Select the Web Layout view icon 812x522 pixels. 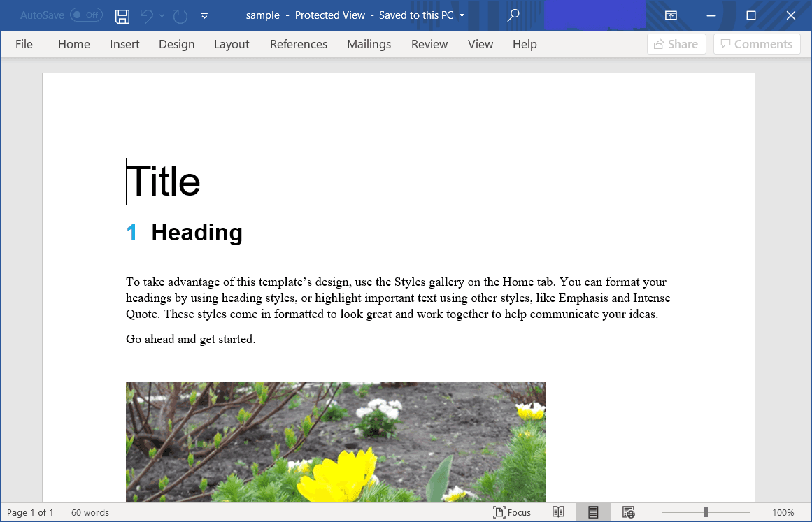pyautogui.click(x=628, y=512)
